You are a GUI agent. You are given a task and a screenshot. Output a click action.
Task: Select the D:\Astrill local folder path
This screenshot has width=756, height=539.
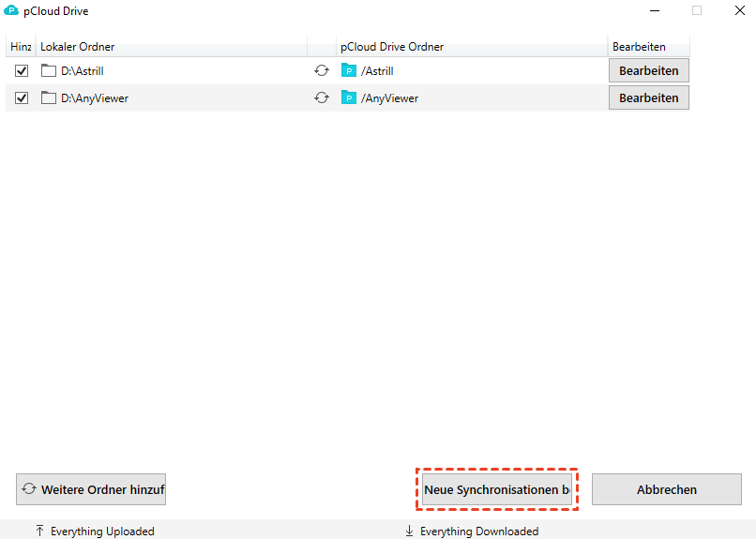coord(82,71)
